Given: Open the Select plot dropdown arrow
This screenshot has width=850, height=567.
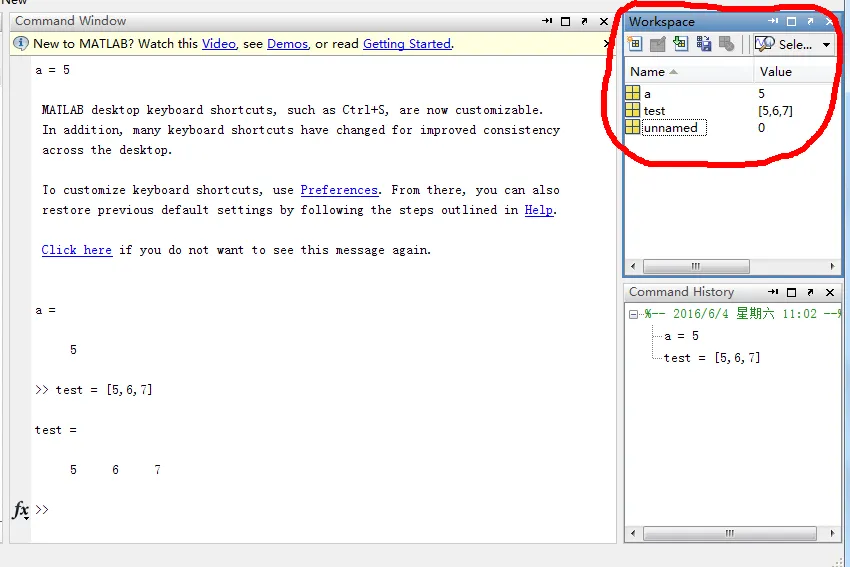Looking at the screenshot, I should coord(826,44).
